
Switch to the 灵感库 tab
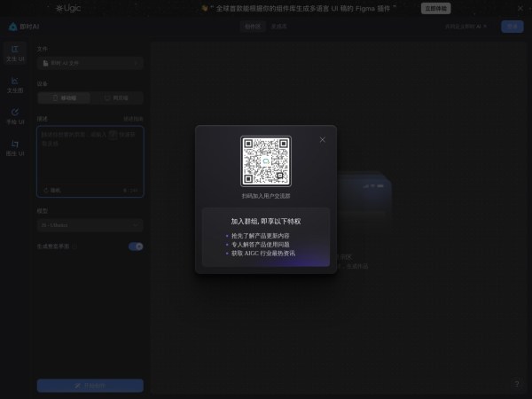(278, 27)
